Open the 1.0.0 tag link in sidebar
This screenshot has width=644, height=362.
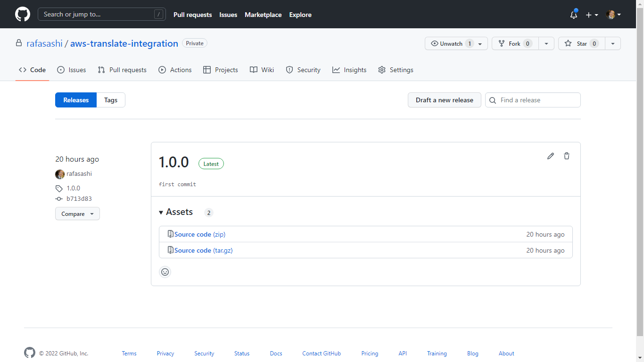[x=73, y=188]
